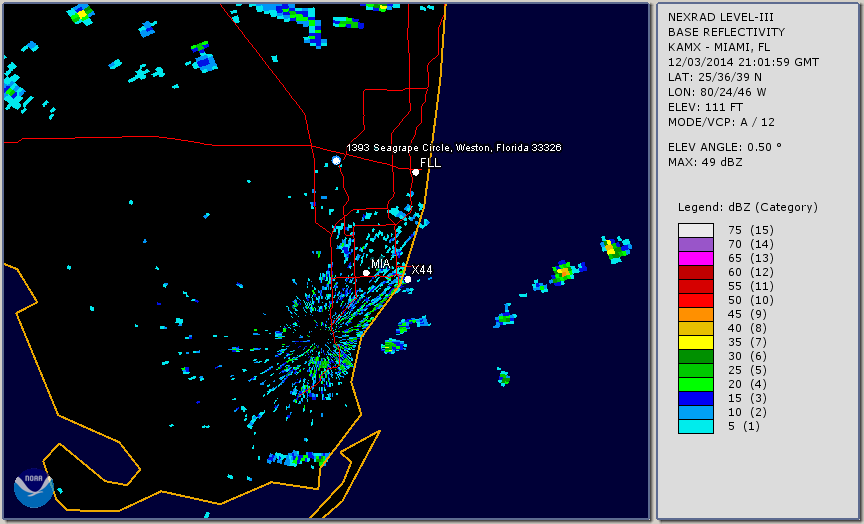Click the 5 dBZ cyan legend swatch
This screenshot has height=524, width=864.
pyautogui.click(x=695, y=426)
